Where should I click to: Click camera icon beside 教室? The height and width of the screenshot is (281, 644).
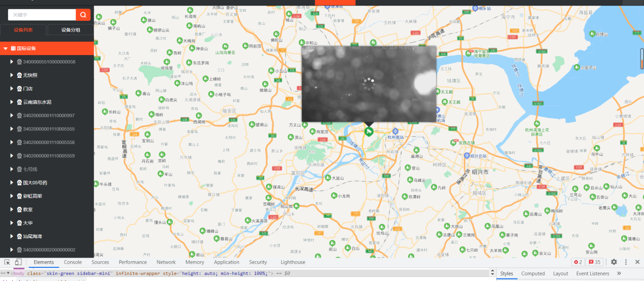(19, 209)
